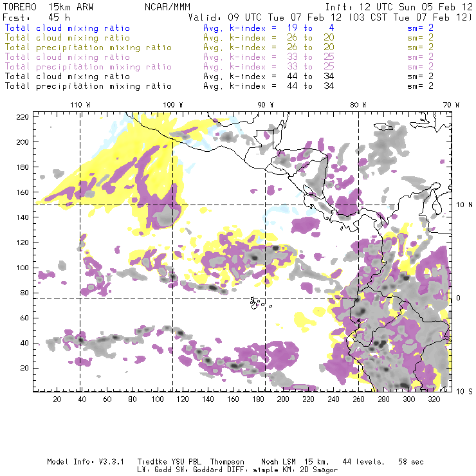This screenshot has width=476, height=476.
Task: Select the black "Total precipitation mixing ratio" legend label
Action: 88,87
